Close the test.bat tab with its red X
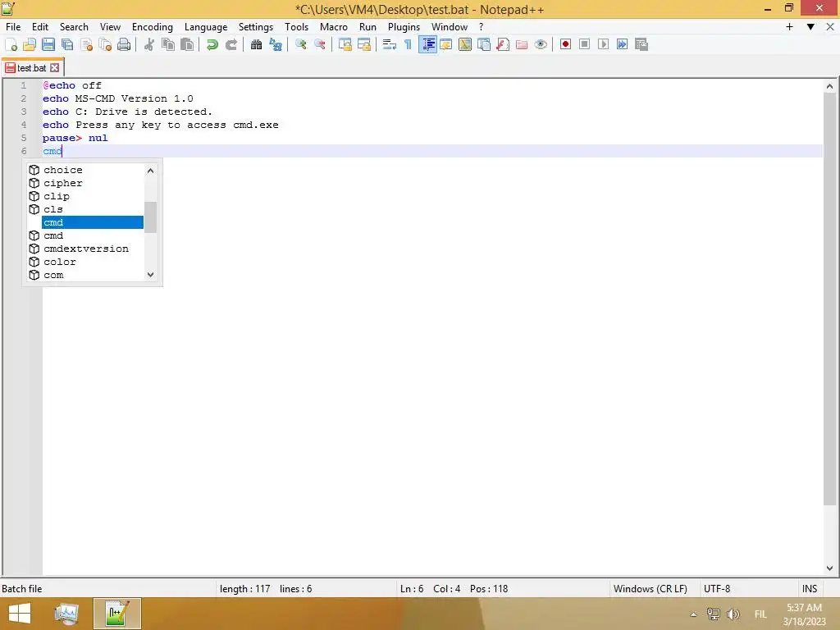Screen dimensions: 840x630 pyautogui.click(x=55, y=67)
